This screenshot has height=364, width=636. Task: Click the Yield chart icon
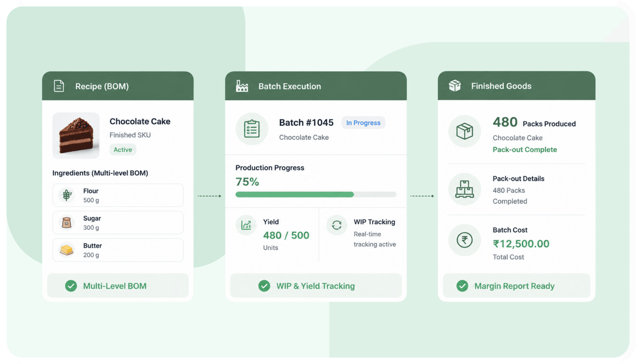click(x=246, y=225)
